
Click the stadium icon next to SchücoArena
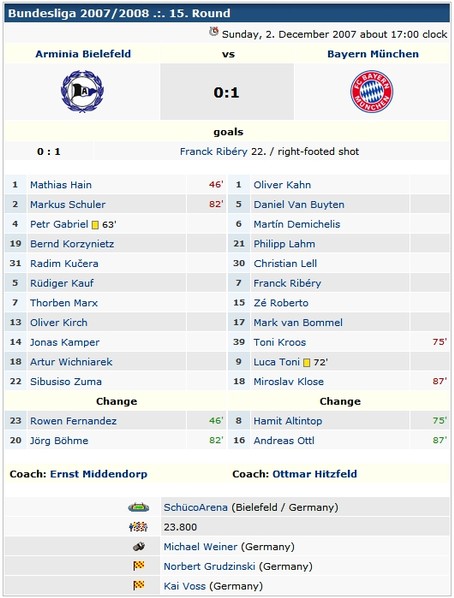138,507
